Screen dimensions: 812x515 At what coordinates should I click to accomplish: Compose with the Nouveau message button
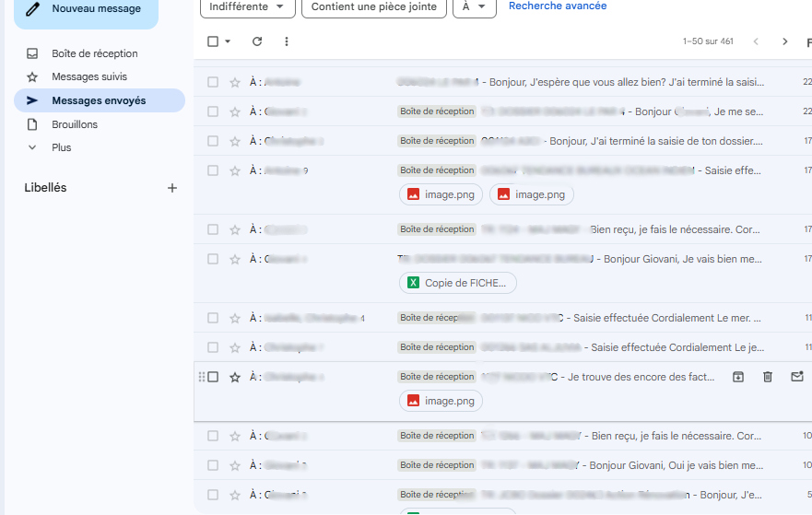pyautogui.click(x=86, y=9)
